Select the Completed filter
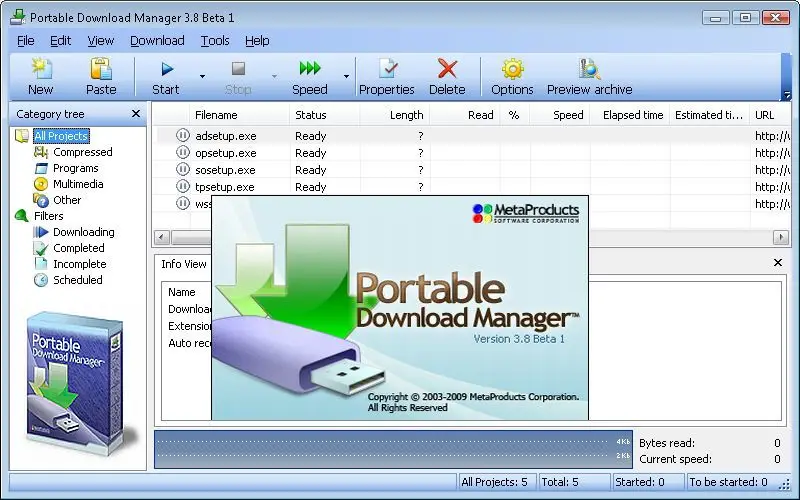 79,248
